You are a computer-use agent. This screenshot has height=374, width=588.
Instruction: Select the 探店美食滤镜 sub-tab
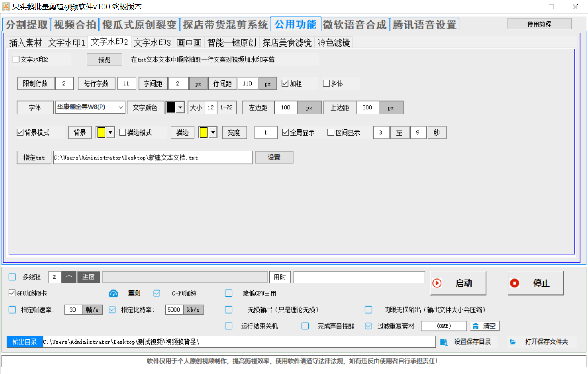[287, 43]
